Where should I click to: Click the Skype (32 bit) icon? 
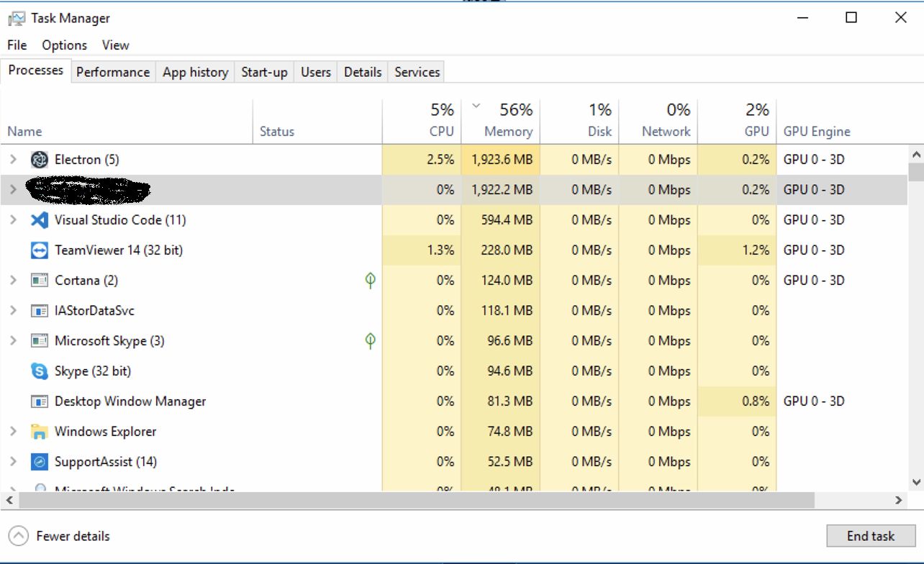[39, 371]
